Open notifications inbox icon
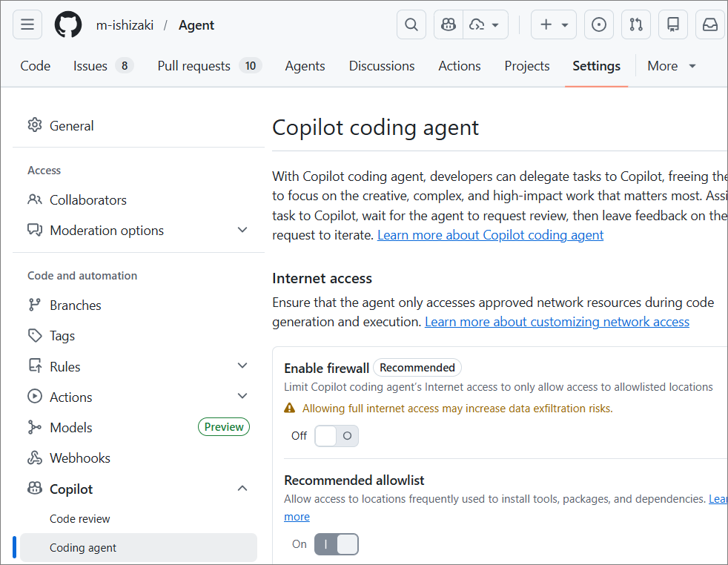Viewport: 728px width, 565px height. click(710, 24)
